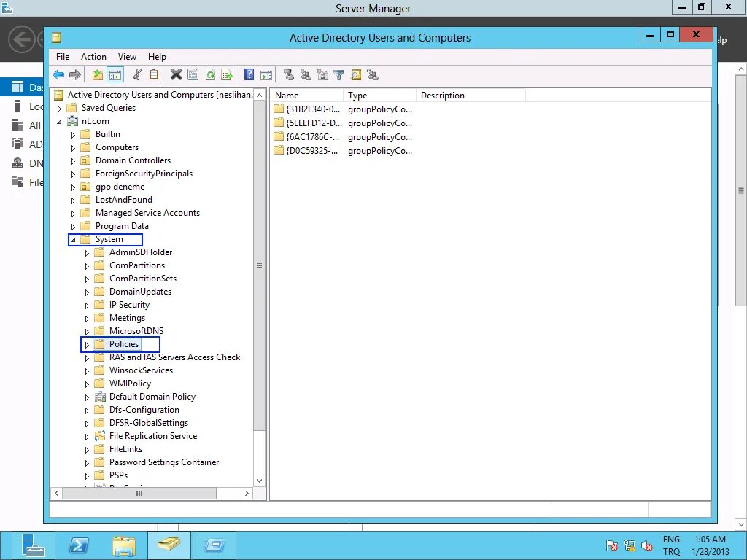The image size is (747, 560).
Task: Select File Replication Service node
Action: pyautogui.click(x=153, y=436)
